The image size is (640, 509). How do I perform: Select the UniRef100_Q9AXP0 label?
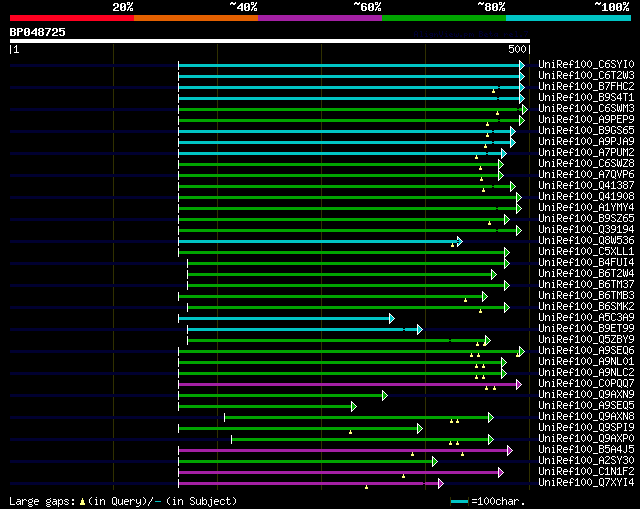pyautogui.click(x=586, y=439)
